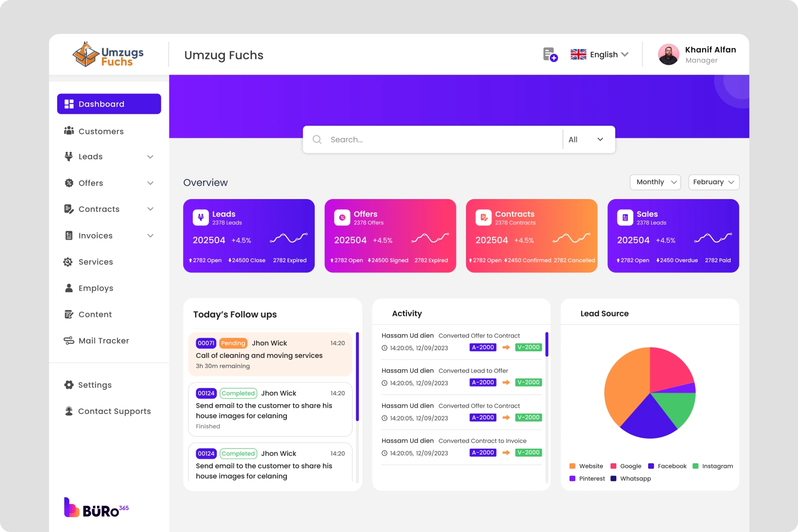Viewport: 798px width, 532px height.
Task: Click the Activity panel scrollbar
Action: [547, 344]
